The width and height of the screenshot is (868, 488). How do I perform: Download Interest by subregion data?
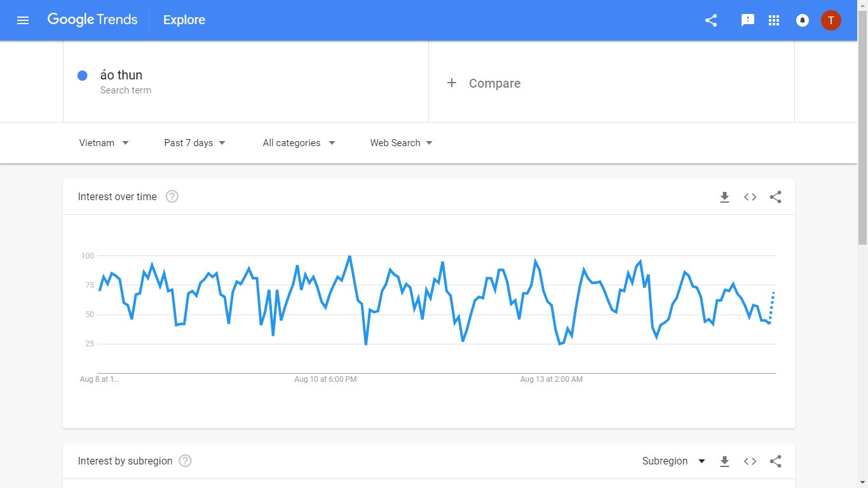pyautogui.click(x=724, y=461)
